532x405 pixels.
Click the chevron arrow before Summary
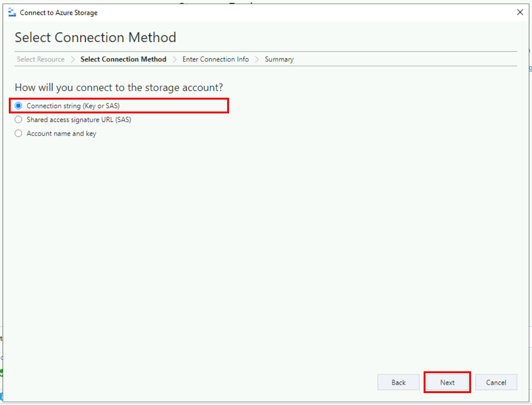(257, 59)
